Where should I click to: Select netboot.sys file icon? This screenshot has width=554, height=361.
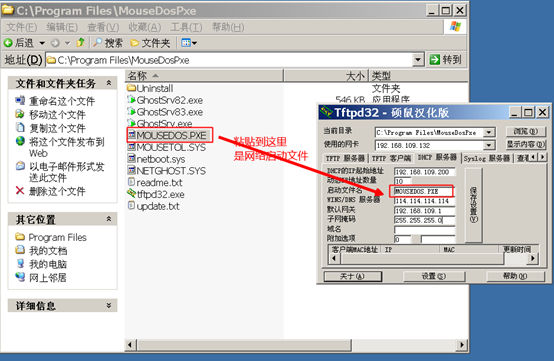[132, 159]
